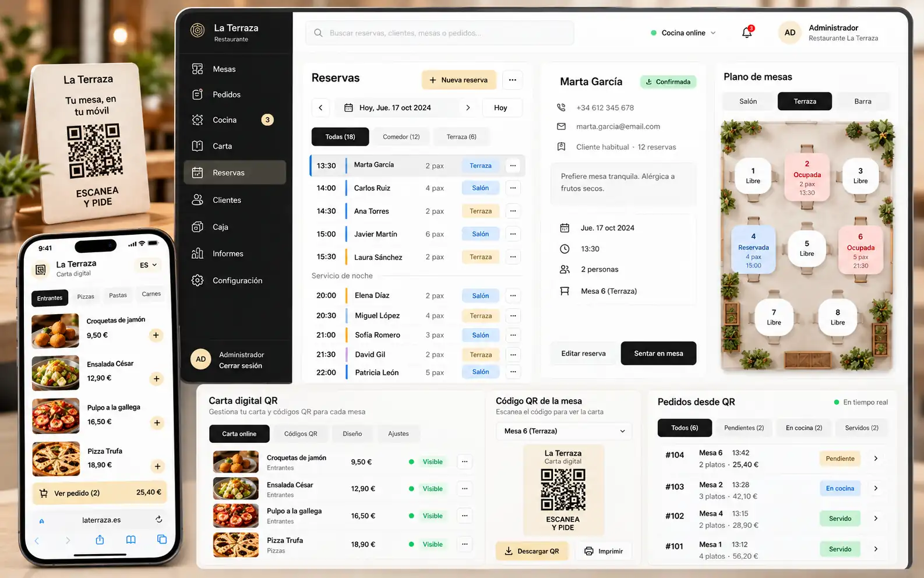Screen dimensions: 924x578
Task: Add Pulpo a la gallega on phone
Action: [157, 422]
